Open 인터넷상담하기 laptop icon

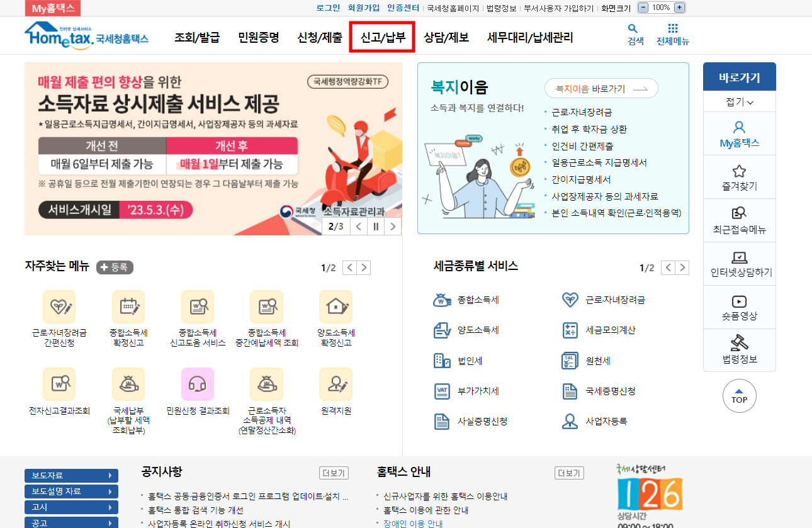[x=740, y=257]
